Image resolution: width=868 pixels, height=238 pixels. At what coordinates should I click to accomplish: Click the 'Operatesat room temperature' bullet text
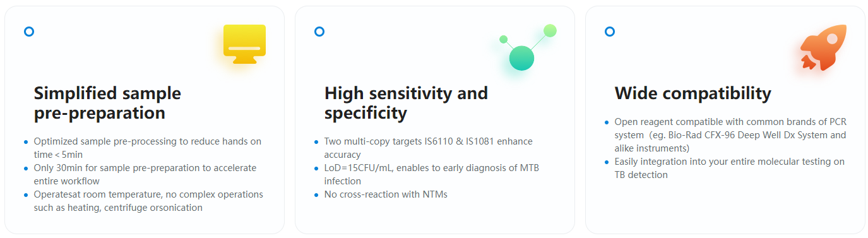tap(148, 201)
